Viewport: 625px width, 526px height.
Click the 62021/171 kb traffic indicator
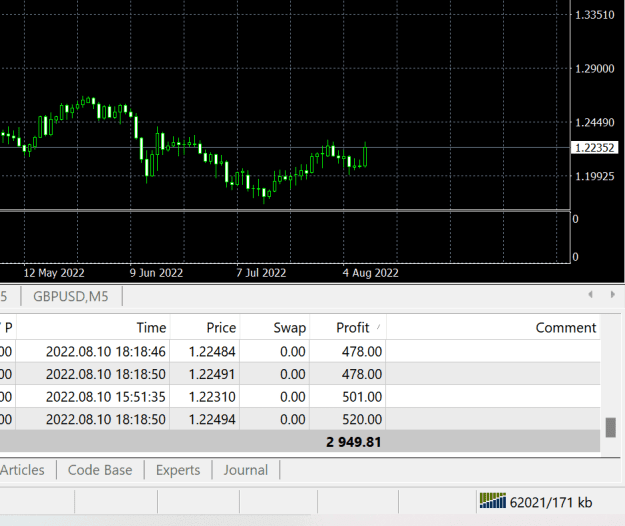pyautogui.click(x=551, y=502)
